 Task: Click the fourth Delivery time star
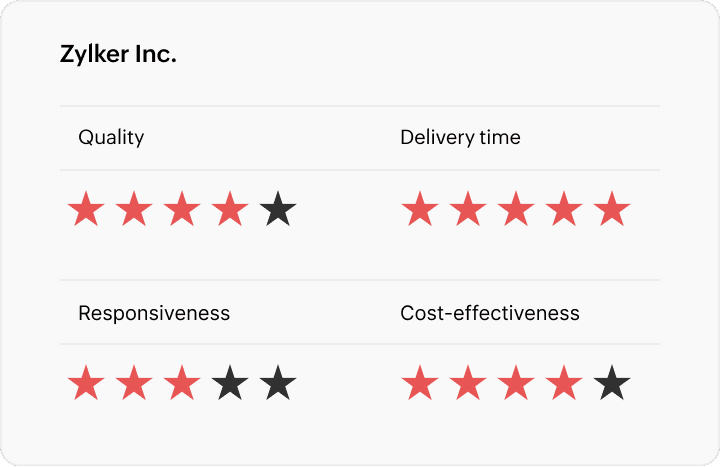tap(564, 211)
